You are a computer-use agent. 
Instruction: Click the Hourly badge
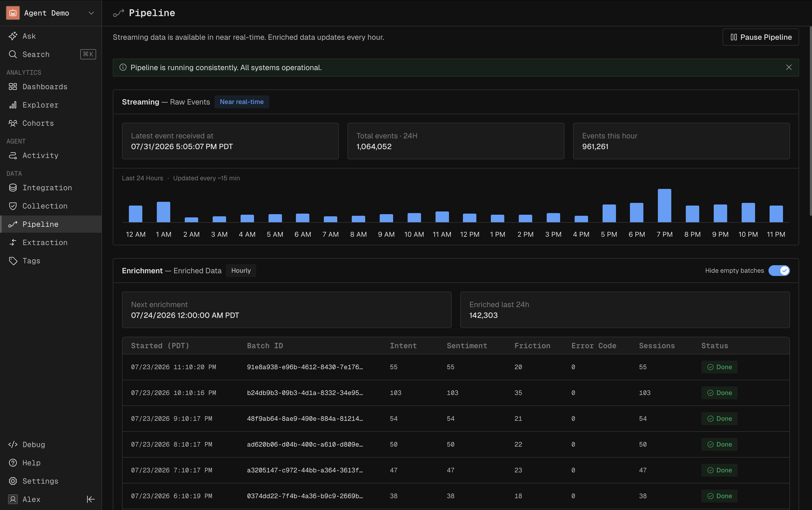click(x=241, y=271)
